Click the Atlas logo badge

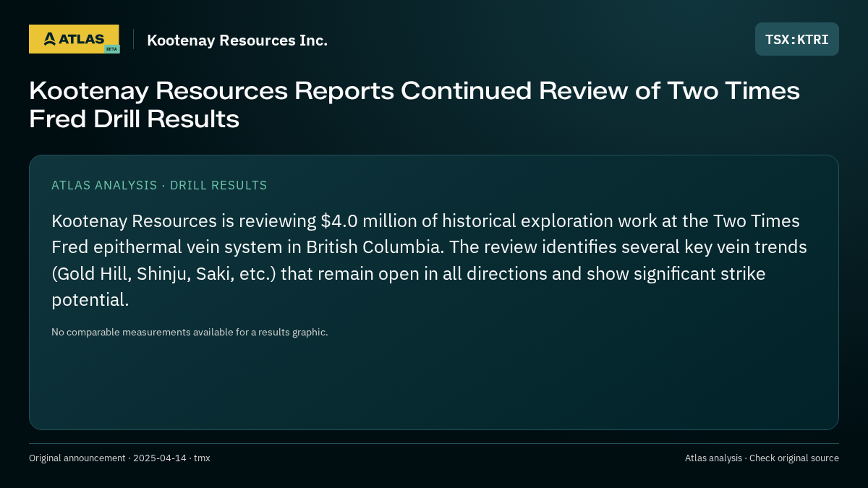tap(74, 39)
